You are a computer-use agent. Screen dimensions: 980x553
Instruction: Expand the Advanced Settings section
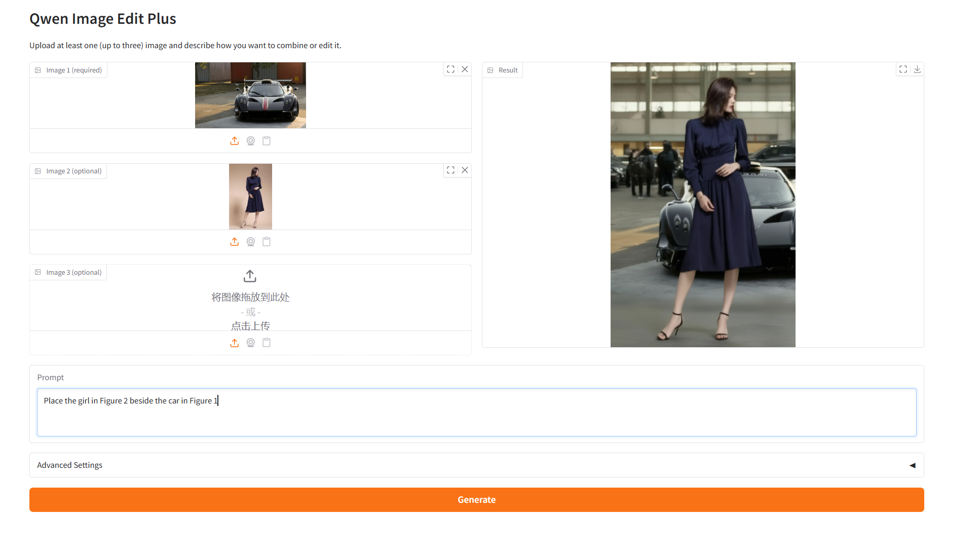pos(476,465)
